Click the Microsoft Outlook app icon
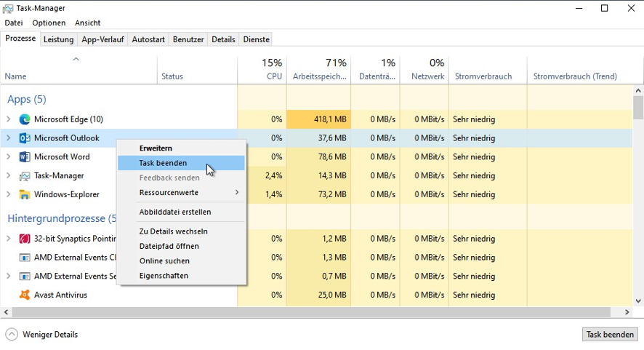644x350 pixels. (x=25, y=138)
